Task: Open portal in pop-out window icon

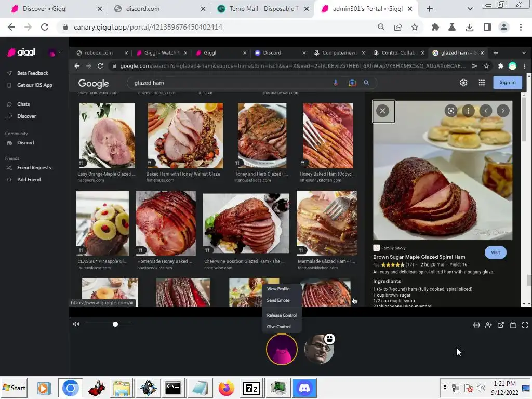Action: click(x=500, y=325)
